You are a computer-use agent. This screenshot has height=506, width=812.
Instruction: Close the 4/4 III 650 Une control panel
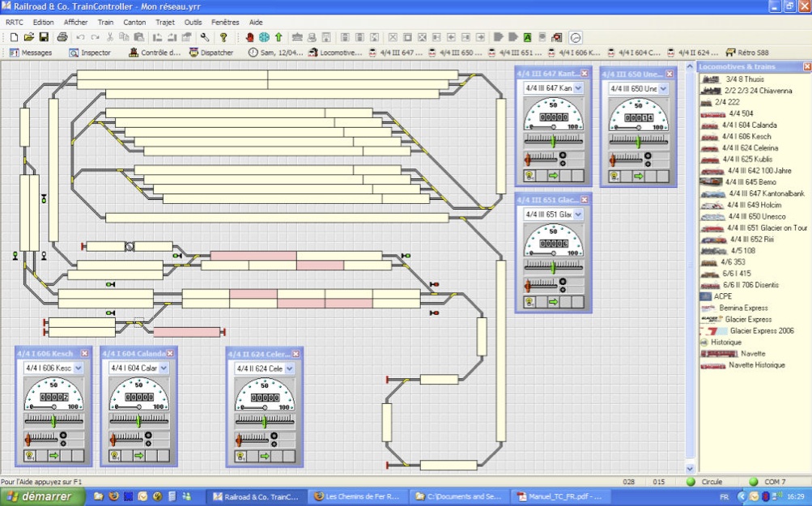point(669,74)
